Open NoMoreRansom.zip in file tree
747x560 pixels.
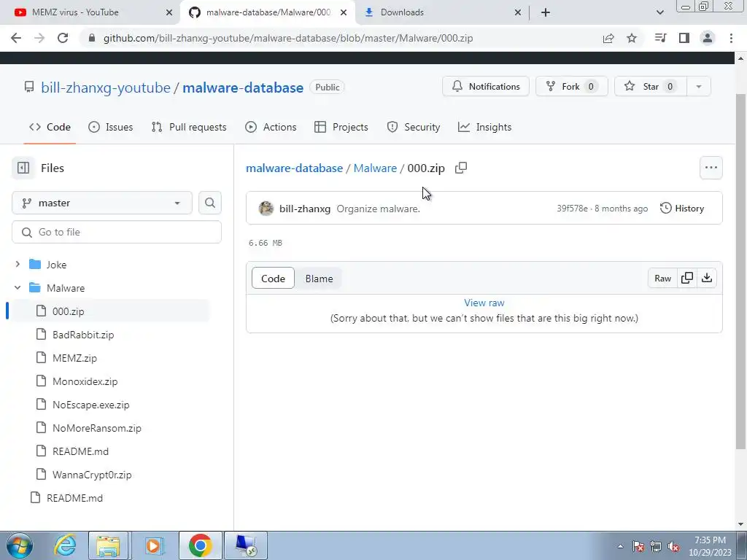coord(97,428)
